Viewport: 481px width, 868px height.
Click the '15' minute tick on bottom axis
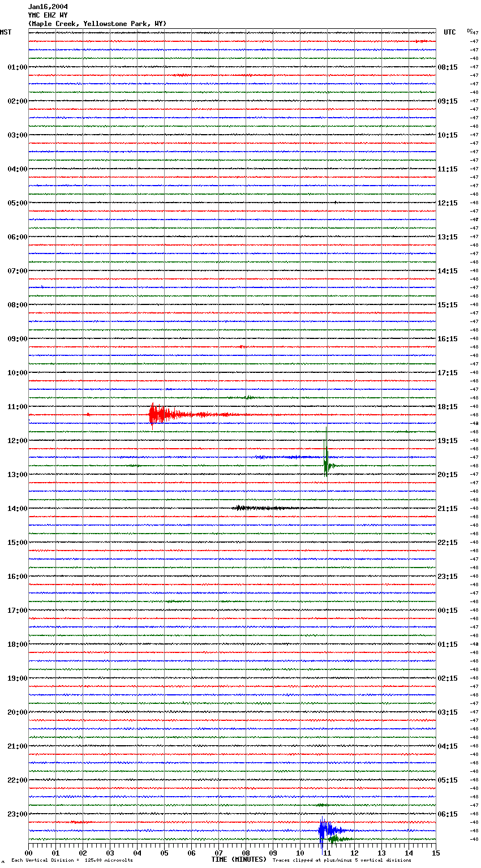pyautogui.click(x=436, y=853)
